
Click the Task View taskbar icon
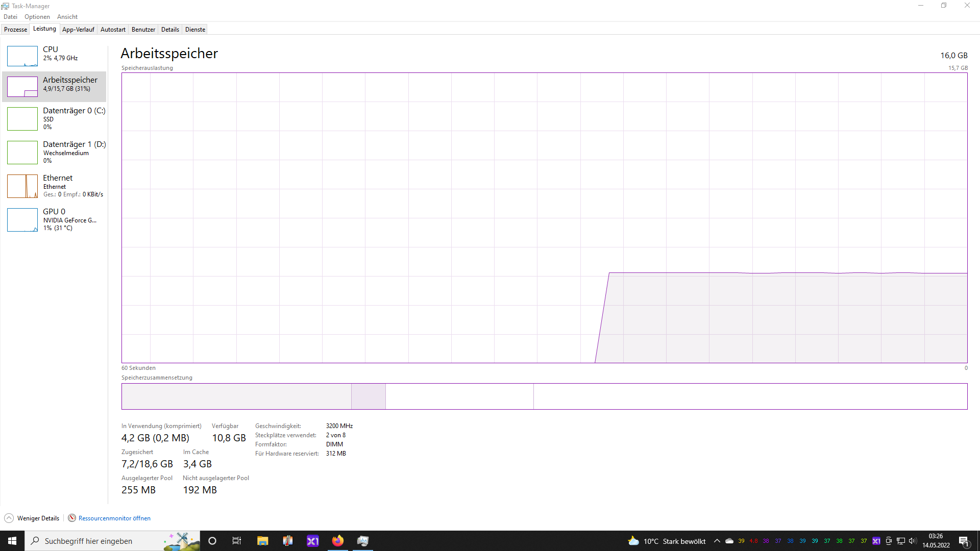coord(237,541)
